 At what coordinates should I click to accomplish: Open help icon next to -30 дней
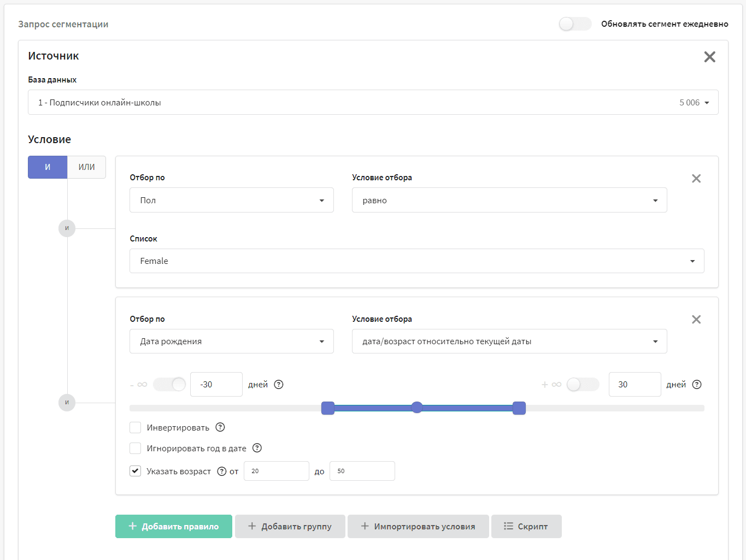[279, 385]
